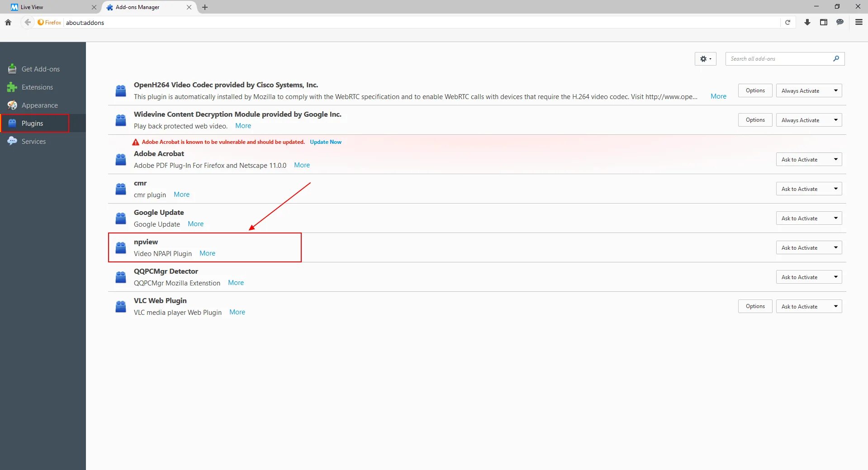The image size is (868, 470).
Task: Click More link for Adobe Acrobat
Action: (x=302, y=165)
